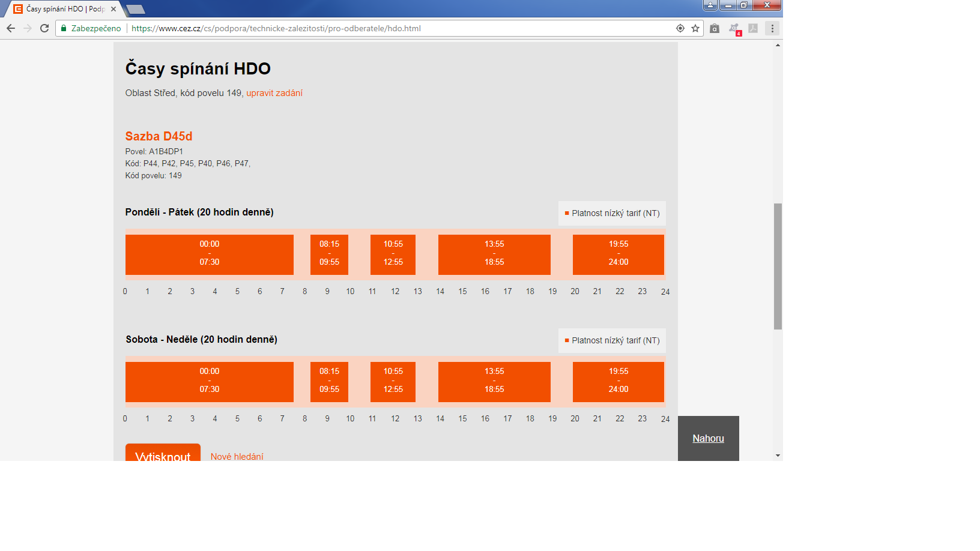Click the 'upravit zadání' link

(x=274, y=93)
